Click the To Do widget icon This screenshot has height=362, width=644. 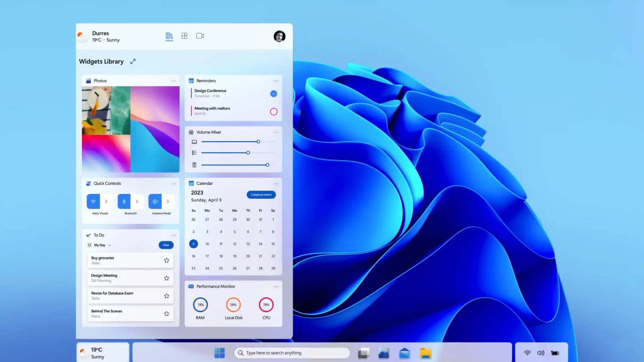click(88, 235)
